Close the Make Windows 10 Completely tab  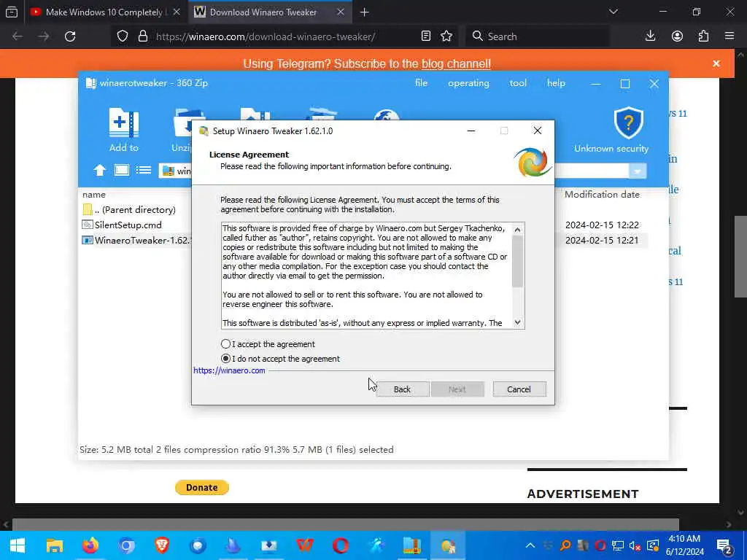(177, 12)
